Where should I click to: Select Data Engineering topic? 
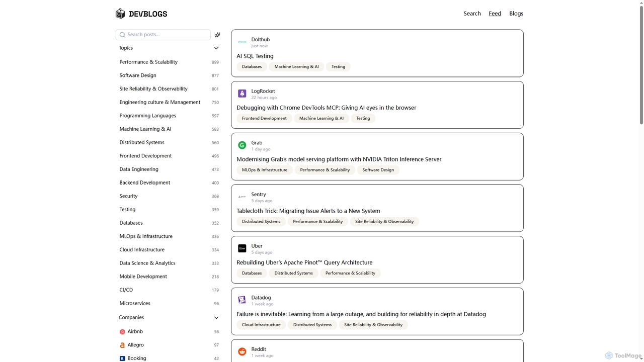click(169, 169)
